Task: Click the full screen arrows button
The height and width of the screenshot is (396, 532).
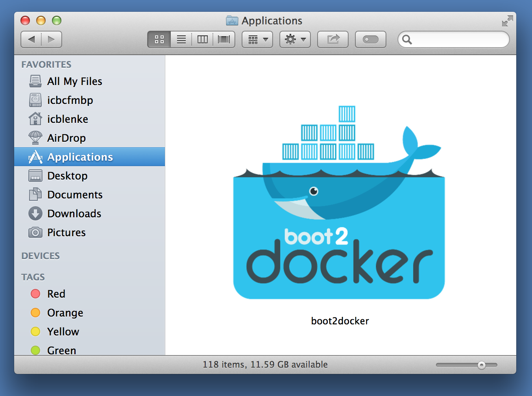Action: (507, 20)
